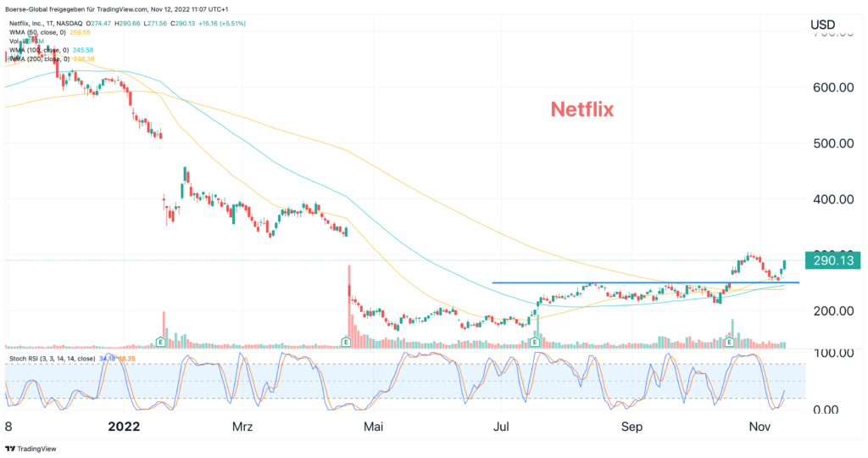Click the earnings E marker before Mai
Screen dimensions: 868x458
[x=346, y=343]
